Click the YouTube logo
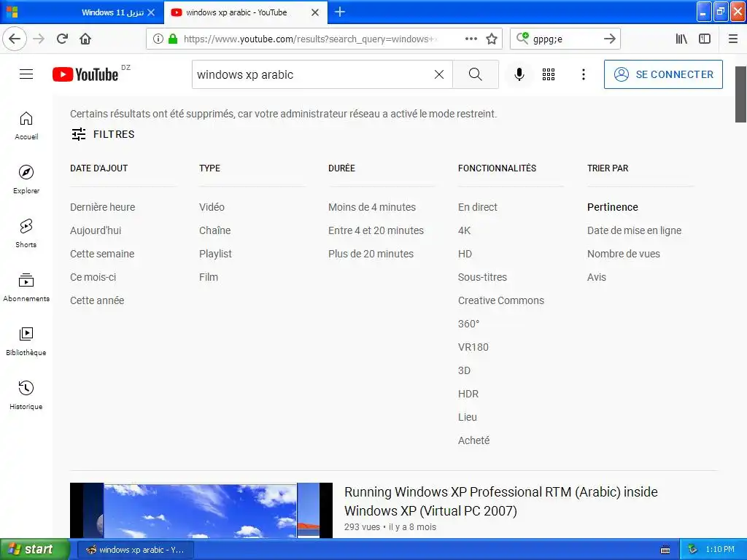747x560 pixels. tap(85, 74)
